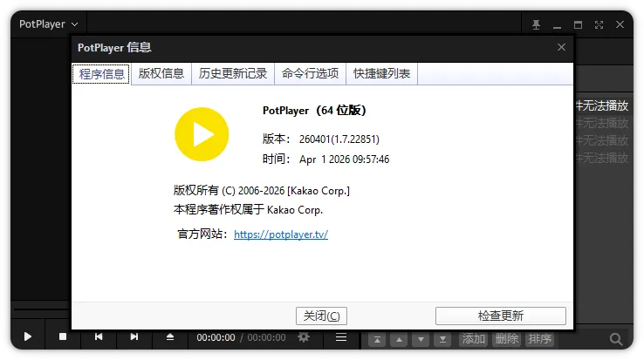Click the 关闭(C) button
This screenshot has width=644, height=360.
click(x=321, y=316)
